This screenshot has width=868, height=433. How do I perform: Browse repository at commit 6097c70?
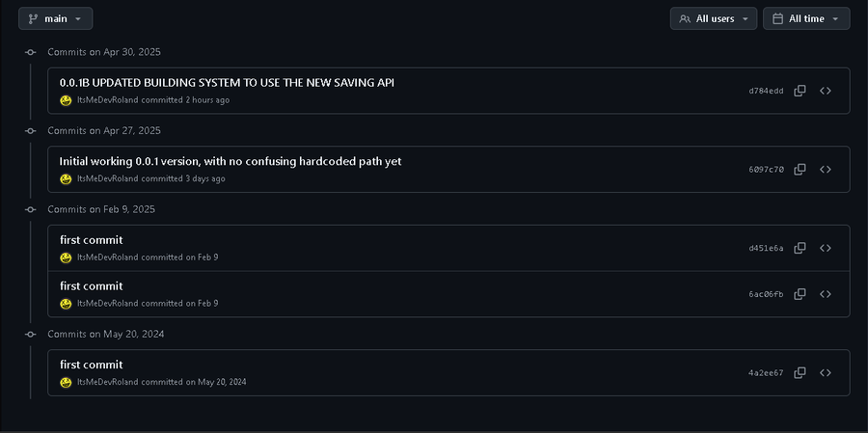tap(826, 170)
